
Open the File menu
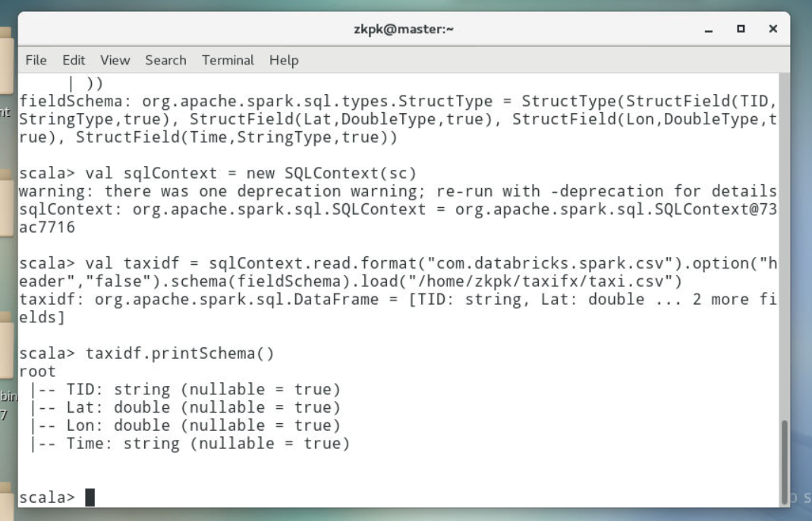click(36, 60)
